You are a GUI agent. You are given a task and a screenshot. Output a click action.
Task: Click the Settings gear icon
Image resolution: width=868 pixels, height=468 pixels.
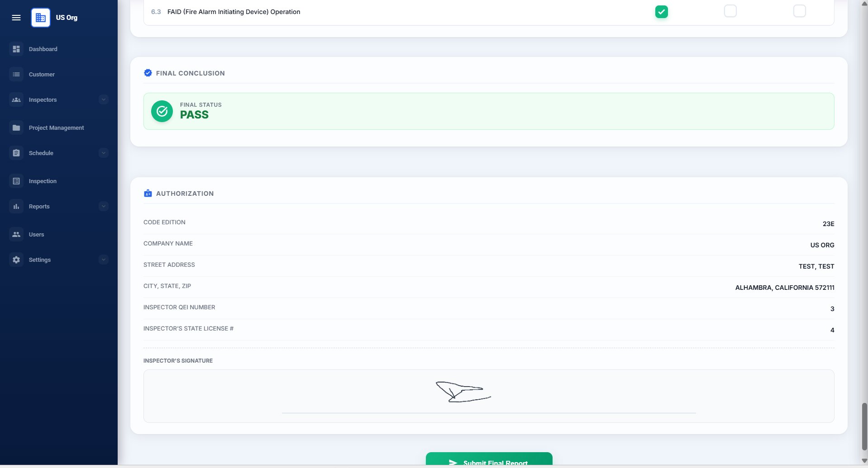[16, 260]
